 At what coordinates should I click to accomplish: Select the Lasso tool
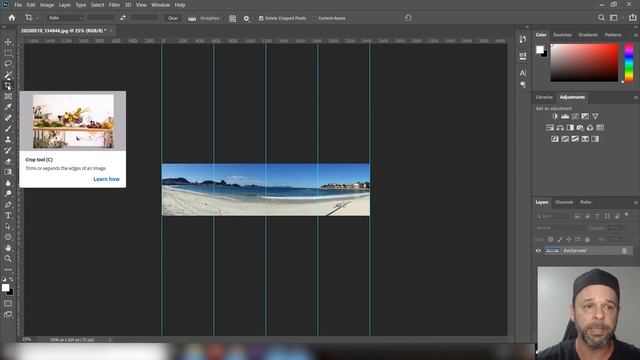point(8,64)
